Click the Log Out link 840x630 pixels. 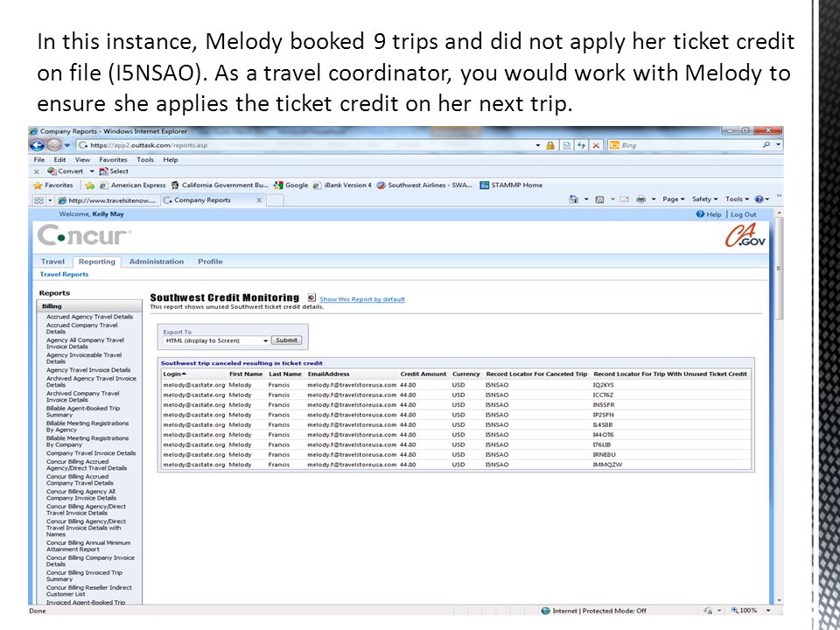(x=744, y=214)
